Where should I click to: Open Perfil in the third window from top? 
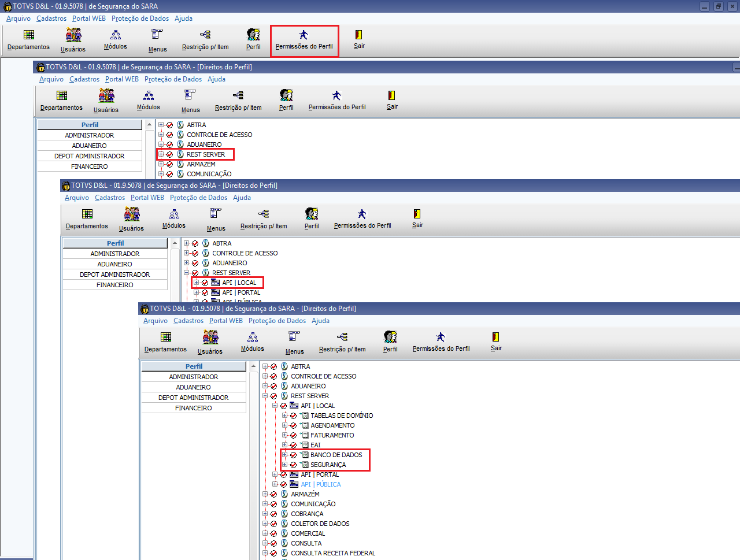pos(312,219)
